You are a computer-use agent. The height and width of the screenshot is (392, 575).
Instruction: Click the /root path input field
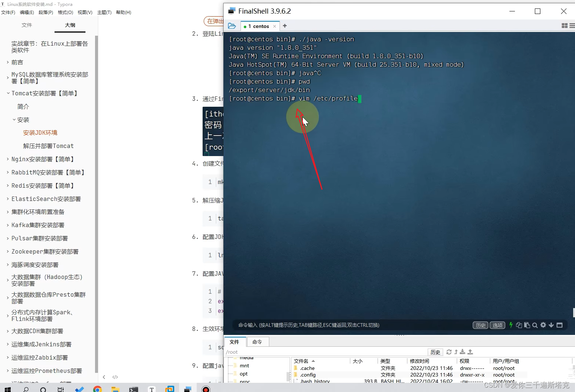pyautogui.click(x=326, y=352)
